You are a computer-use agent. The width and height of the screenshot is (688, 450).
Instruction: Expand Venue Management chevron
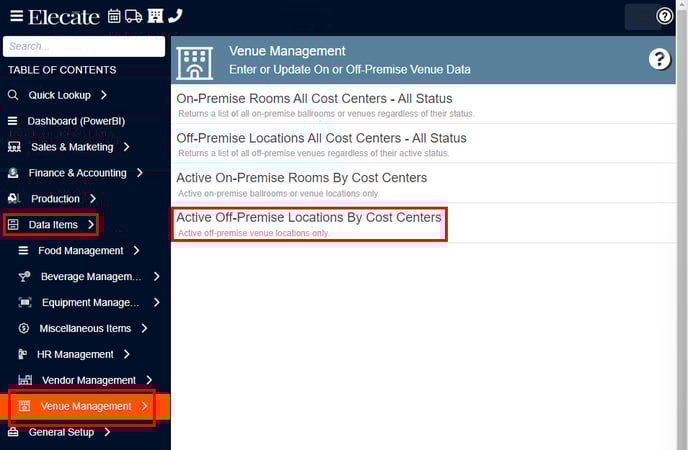[144, 406]
